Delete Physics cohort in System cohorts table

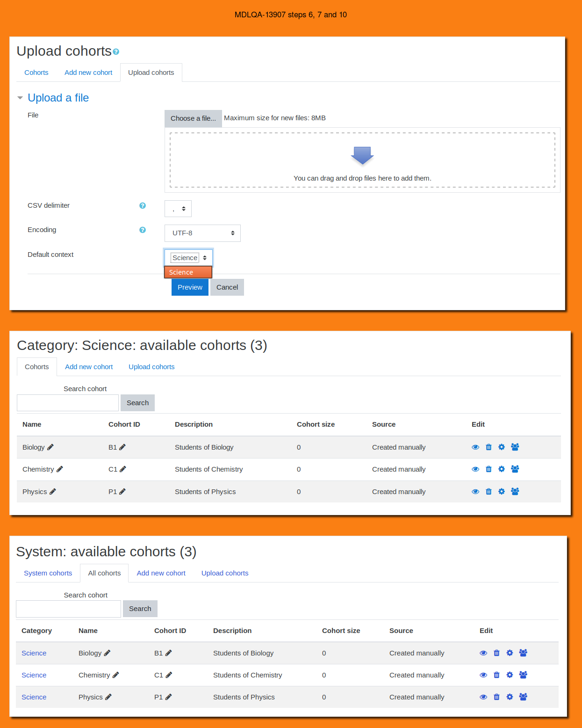click(x=496, y=697)
